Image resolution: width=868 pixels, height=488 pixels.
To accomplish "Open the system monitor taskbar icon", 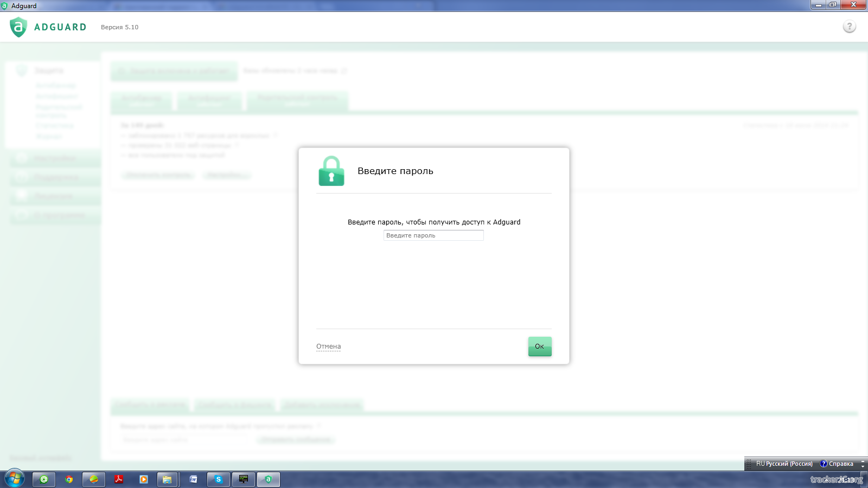I will [244, 479].
